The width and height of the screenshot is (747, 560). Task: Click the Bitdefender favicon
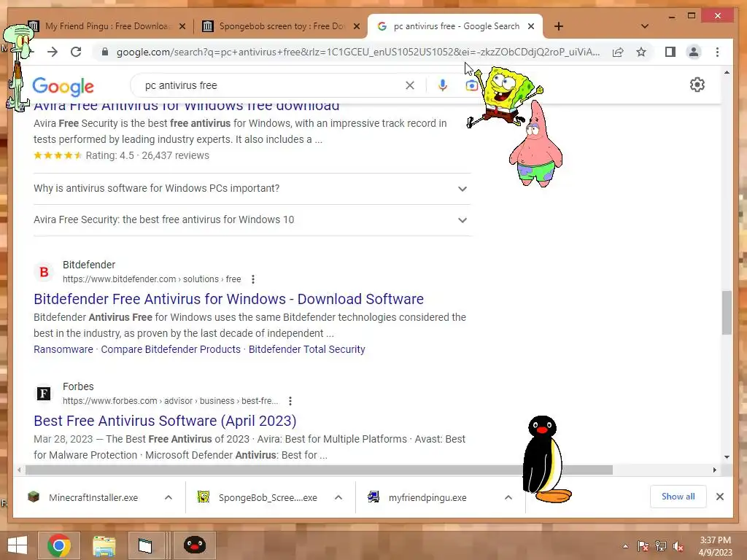coord(44,272)
